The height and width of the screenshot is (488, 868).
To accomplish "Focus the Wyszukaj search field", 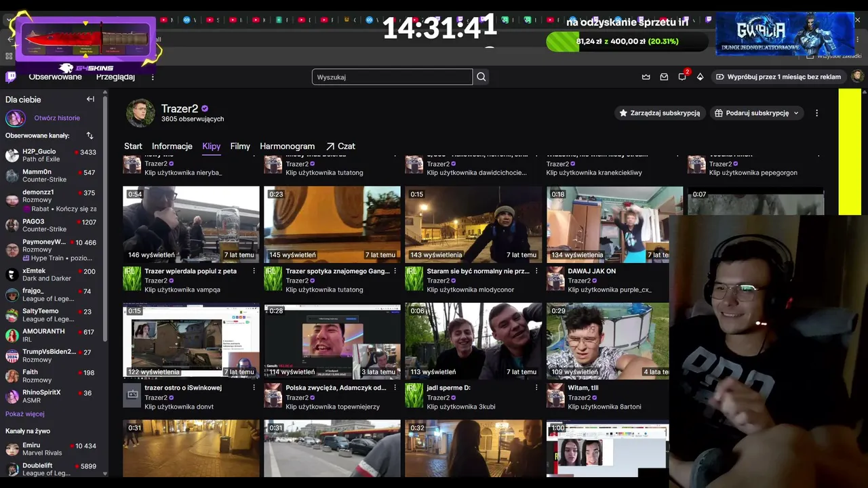I will point(392,77).
